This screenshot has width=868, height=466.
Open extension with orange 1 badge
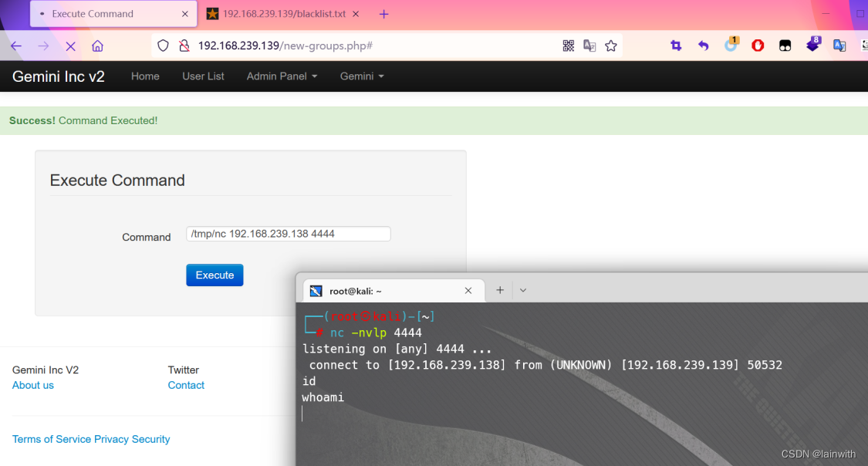731,44
